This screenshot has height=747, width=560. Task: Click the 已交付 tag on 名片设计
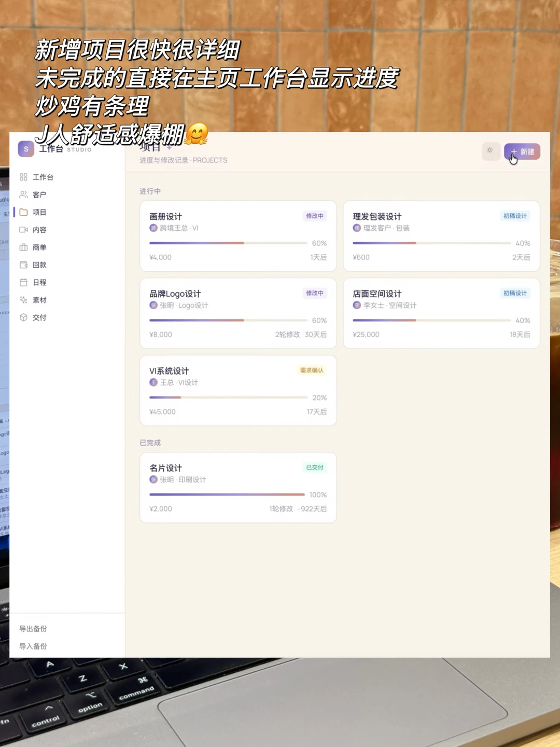pyautogui.click(x=315, y=467)
